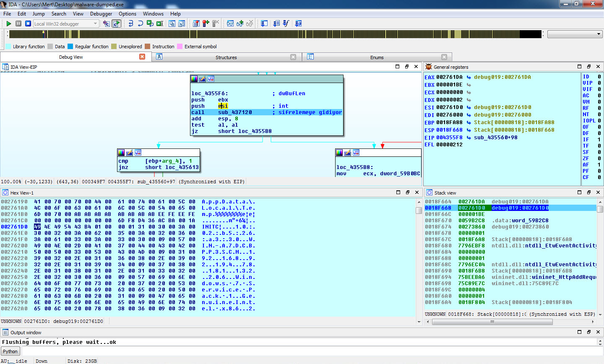Image resolution: width=604 pixels, height=364 pixels.
Task: Toggle the TF flag value
Action: [x=599, y=146]
